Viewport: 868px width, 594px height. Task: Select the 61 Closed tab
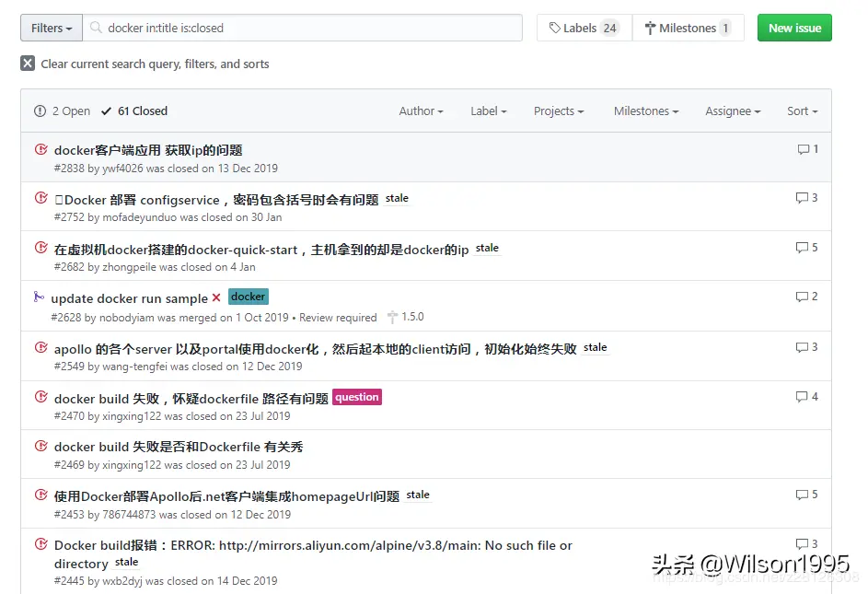coord(133,111)
